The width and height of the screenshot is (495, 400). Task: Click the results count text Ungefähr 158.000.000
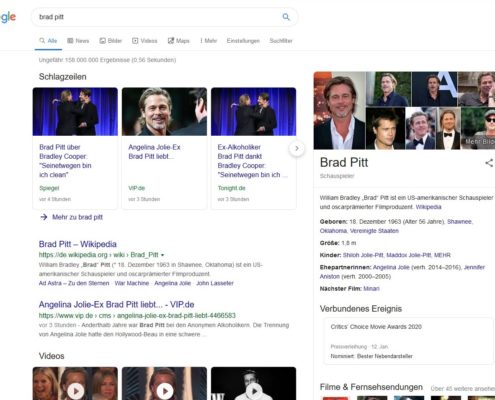107,60
